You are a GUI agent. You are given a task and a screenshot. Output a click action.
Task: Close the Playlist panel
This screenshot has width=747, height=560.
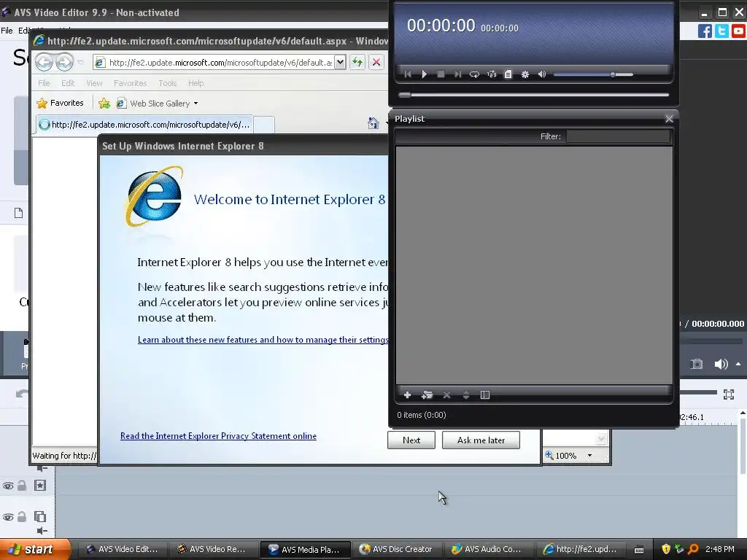coord(669,119)
